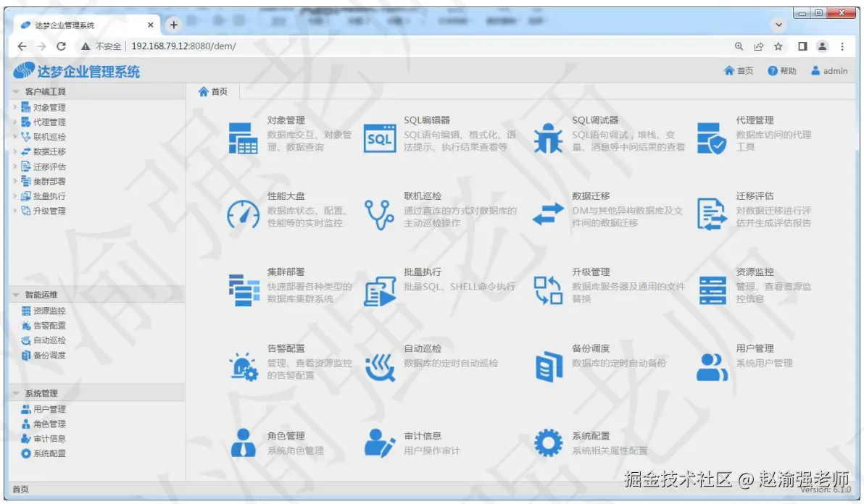The height and width of the screenshot is (504, 864).
Task: Collapse the 客户端工具 sidebar section
Action: (15, 92)
